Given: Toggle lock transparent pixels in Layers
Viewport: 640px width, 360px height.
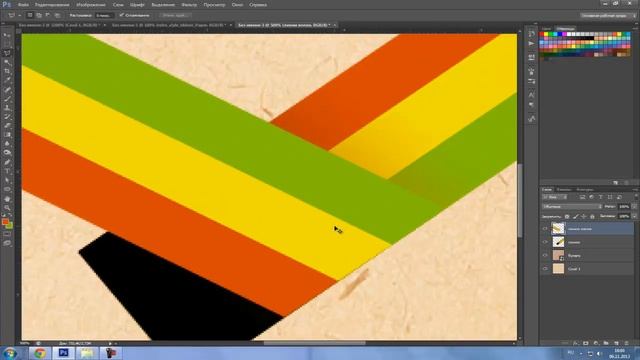Looking at the screenshot, I should point(567,216).
